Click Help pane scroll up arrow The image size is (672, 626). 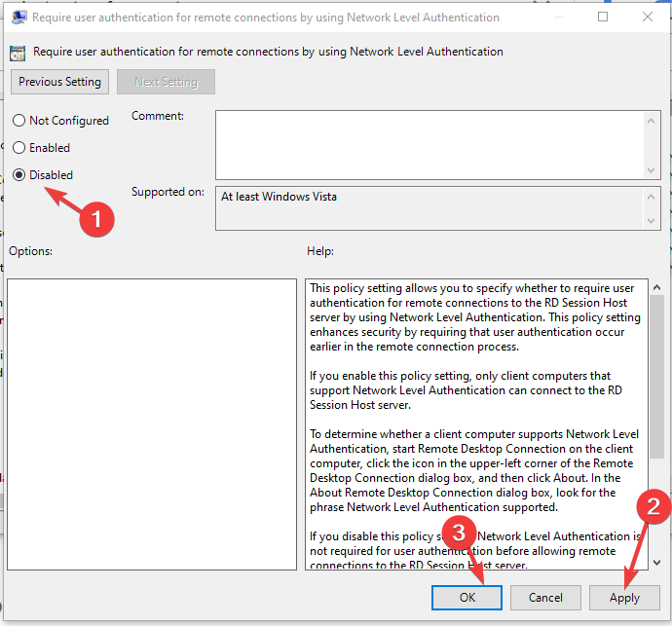pyautogui.click(x=656, y=287)
